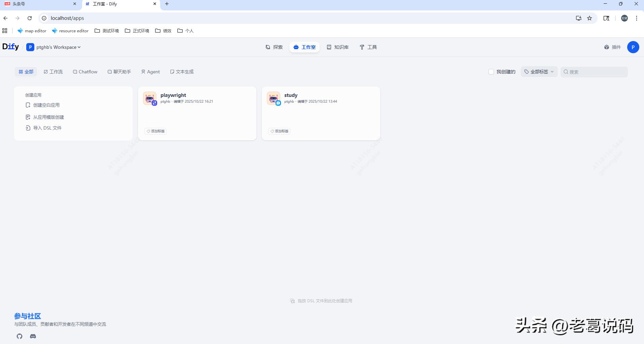Open the Dify logo home link
This screenshot has height=344, width=644.
tap(10, 47)
